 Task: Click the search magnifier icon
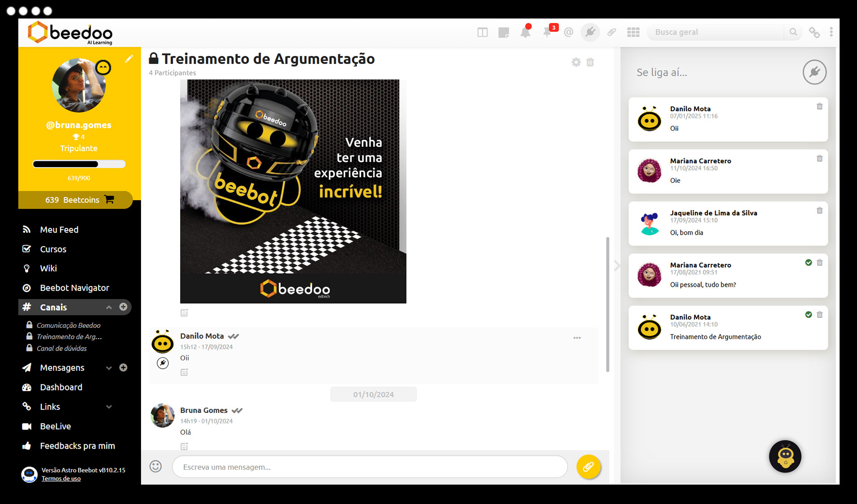[793, 32]
